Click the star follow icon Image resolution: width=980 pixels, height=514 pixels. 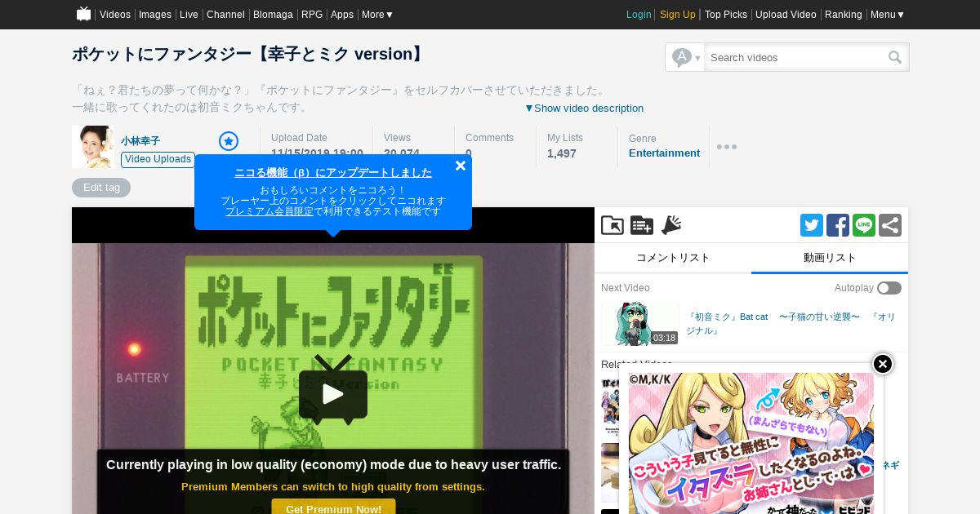coord(229,141)
